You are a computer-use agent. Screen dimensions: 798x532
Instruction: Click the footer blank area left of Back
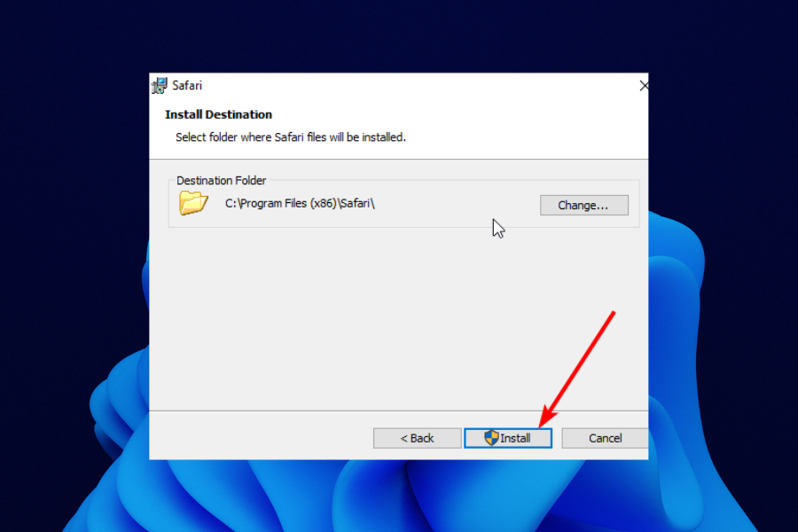click(x=260, y=438)
